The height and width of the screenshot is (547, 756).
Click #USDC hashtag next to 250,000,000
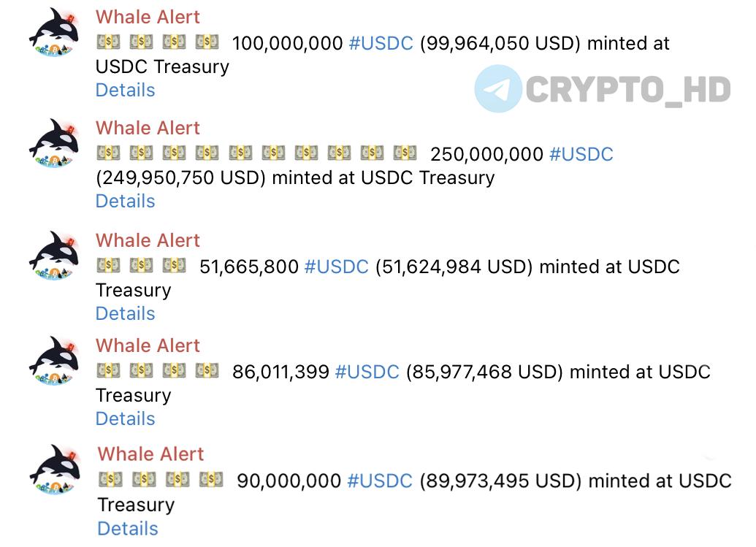[x=581, y=154]
